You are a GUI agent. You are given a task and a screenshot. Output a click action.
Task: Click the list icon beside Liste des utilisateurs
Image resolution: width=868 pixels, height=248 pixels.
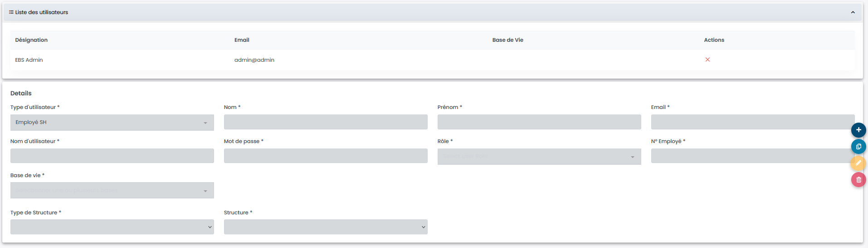tap(11, 12)
